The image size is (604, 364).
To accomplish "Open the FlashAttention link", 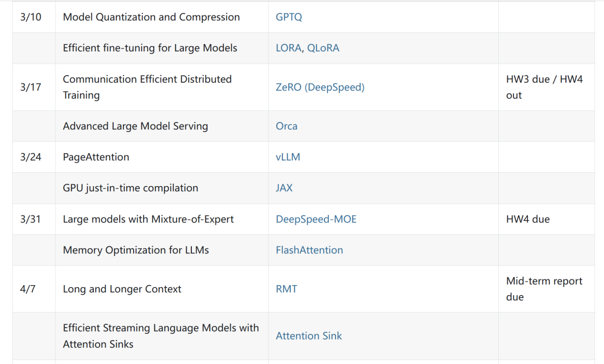I will pyautogui.click(x=309, y=250).
